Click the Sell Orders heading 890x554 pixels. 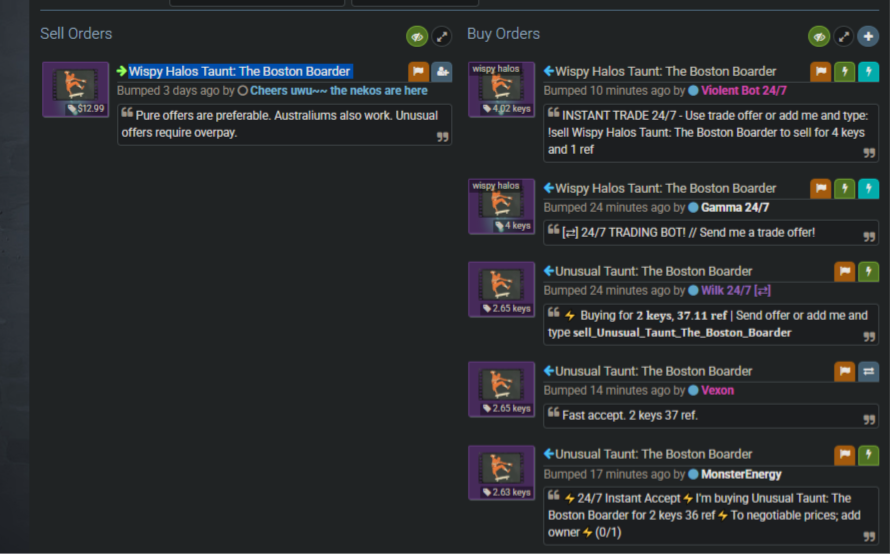point(76,34)
